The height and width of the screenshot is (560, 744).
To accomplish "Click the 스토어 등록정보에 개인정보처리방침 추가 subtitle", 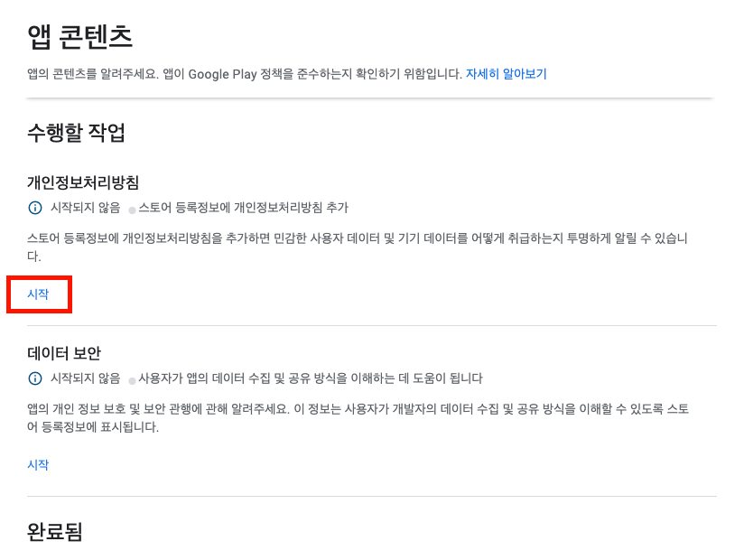I will [244, 208].
